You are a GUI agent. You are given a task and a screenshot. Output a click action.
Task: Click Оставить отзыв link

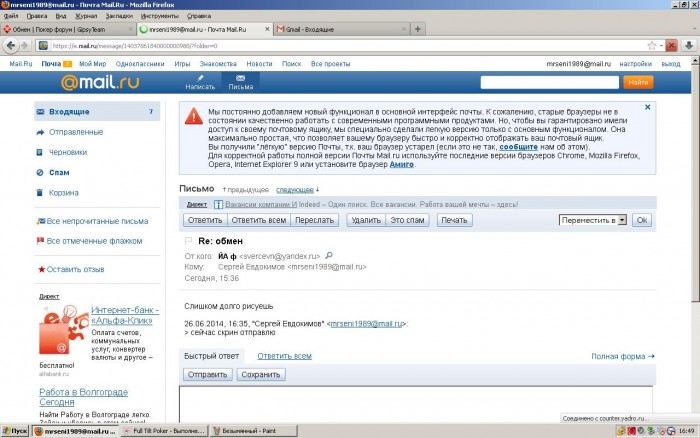coord(75,269)
